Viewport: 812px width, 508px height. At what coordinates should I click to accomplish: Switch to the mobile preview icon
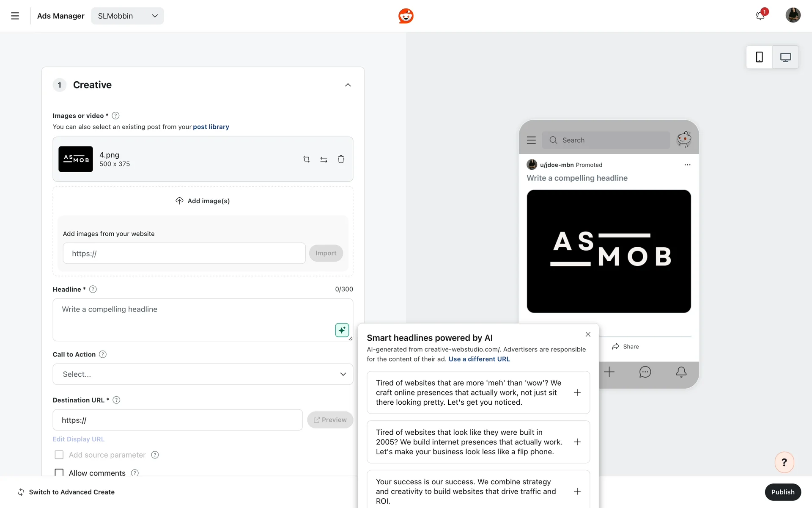click(759, 57)
